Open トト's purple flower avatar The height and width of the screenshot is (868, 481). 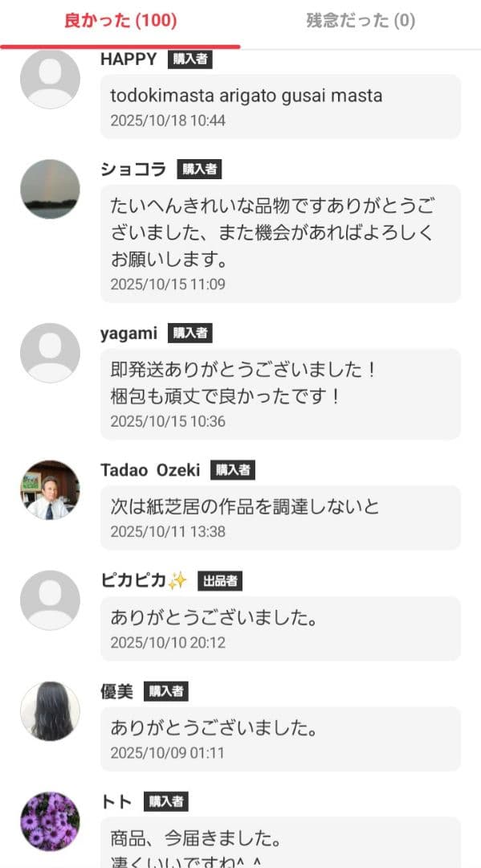coord(51,821)
